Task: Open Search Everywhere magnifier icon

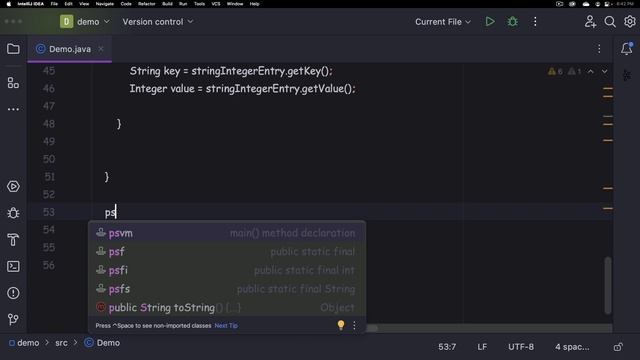Action: pos(610,22)
